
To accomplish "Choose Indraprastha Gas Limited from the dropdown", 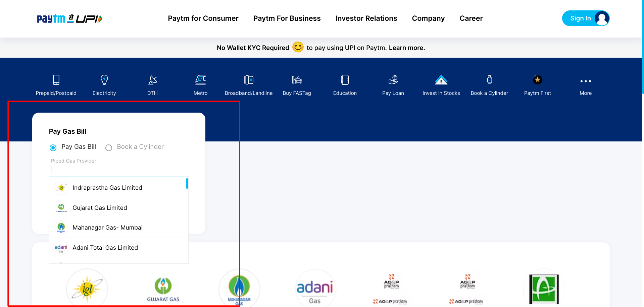I will pyautogui.click(x=107, y=188).
